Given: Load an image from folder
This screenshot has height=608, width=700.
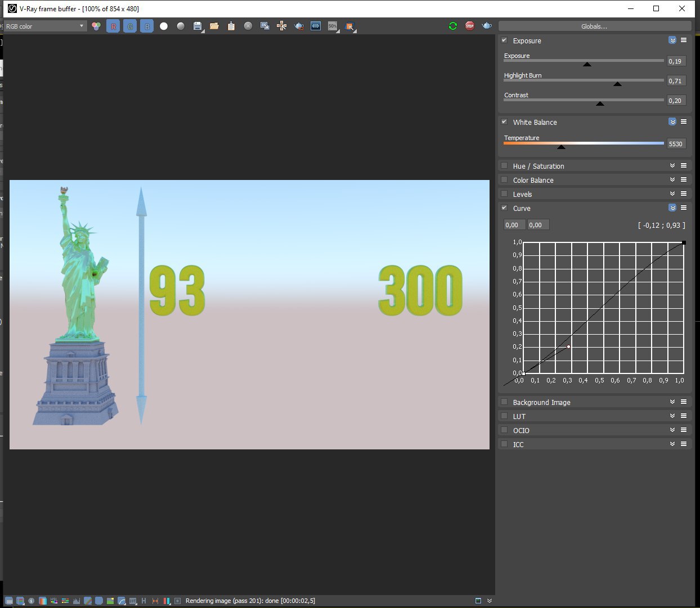Looking at the screenshot, I should point(214,26).
